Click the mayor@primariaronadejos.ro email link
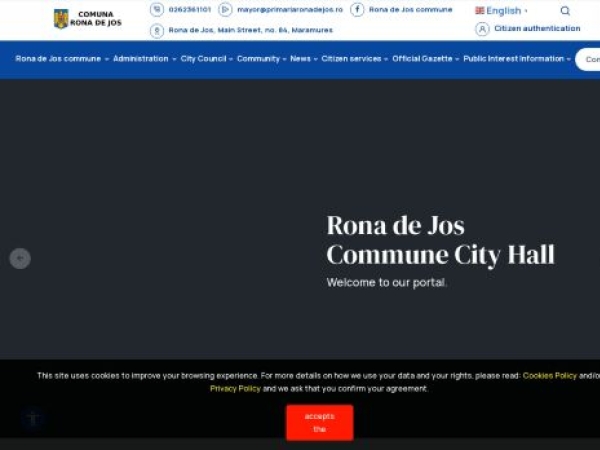 click(290, 10)
